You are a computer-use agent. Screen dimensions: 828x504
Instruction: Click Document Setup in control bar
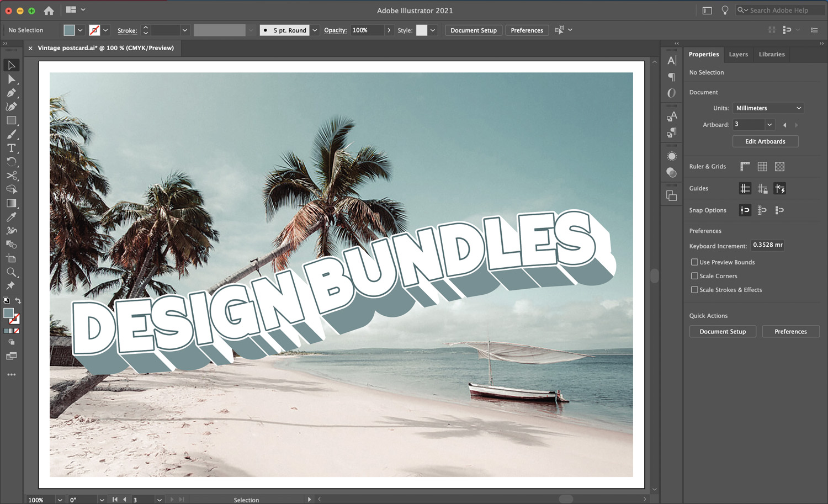474,30
